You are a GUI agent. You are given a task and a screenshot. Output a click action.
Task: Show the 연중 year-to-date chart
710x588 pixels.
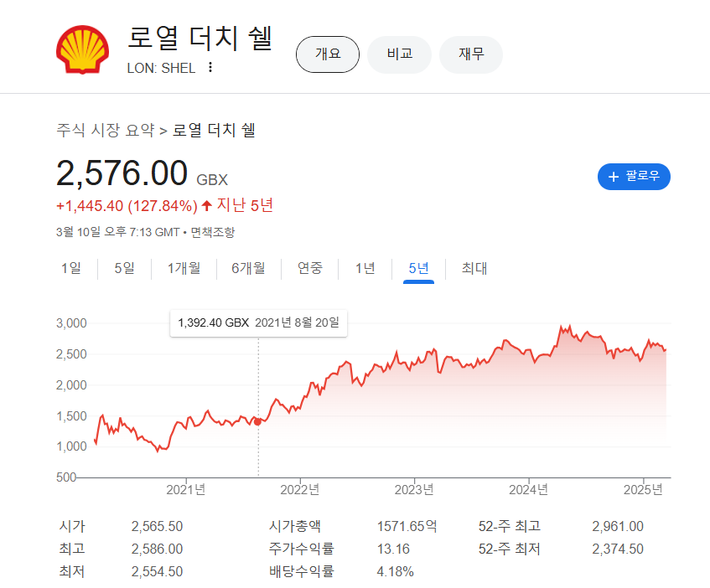click(x=309, y=268)
